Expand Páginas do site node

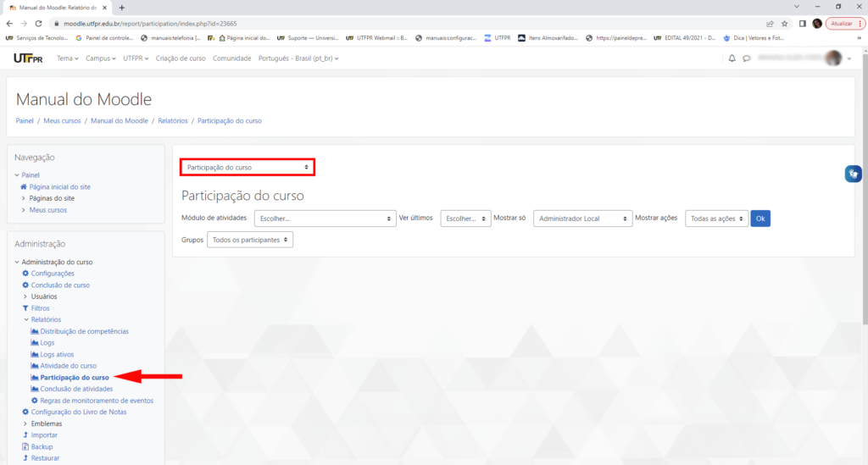(23, 198)
